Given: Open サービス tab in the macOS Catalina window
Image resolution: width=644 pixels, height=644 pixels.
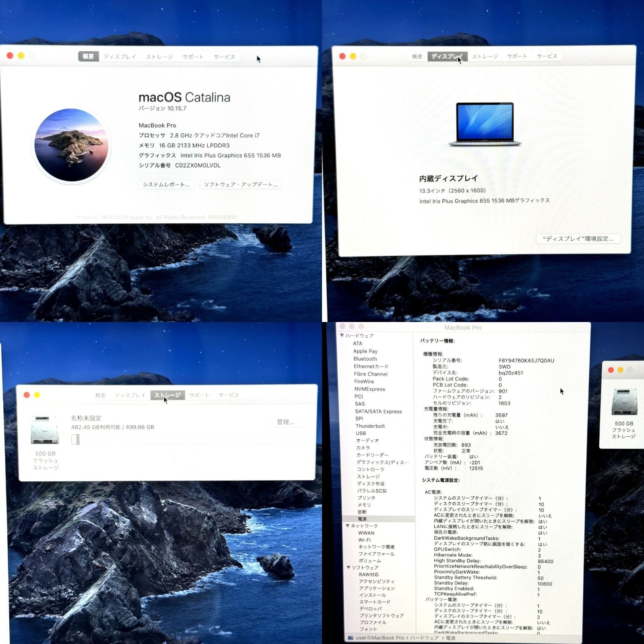Looking at the screenshot, I should point(224,57).
